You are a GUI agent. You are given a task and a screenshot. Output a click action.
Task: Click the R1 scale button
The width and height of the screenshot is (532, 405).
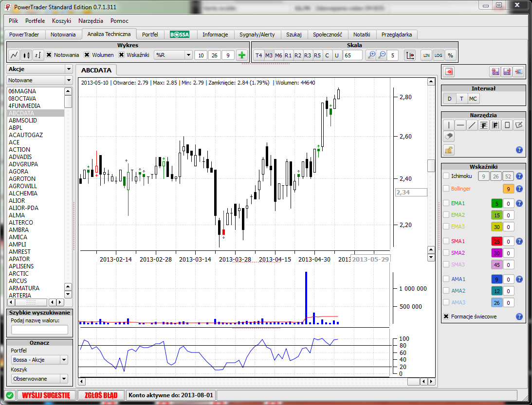(288, 55)
